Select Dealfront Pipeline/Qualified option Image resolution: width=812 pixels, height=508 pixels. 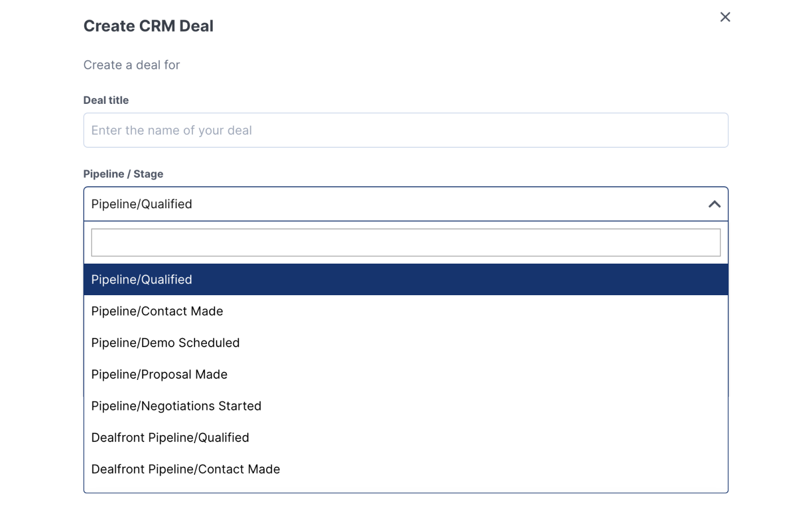point(170,437)
